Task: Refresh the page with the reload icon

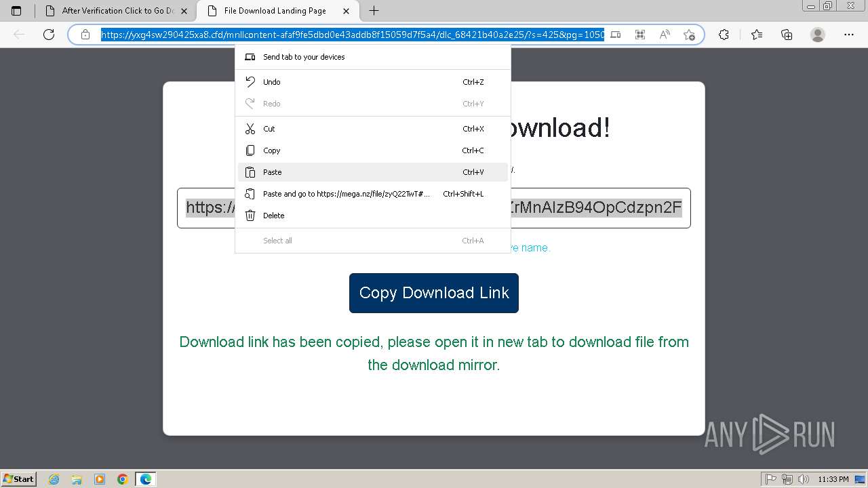Action: point(49,35)
